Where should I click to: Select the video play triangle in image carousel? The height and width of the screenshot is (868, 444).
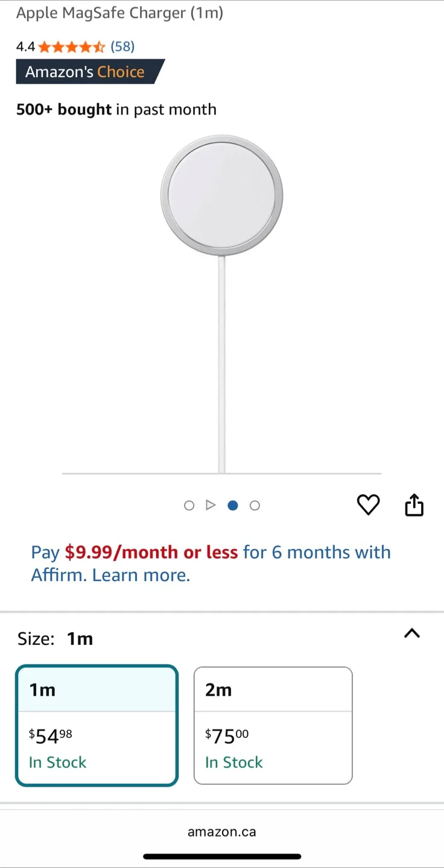pos(211,505)
